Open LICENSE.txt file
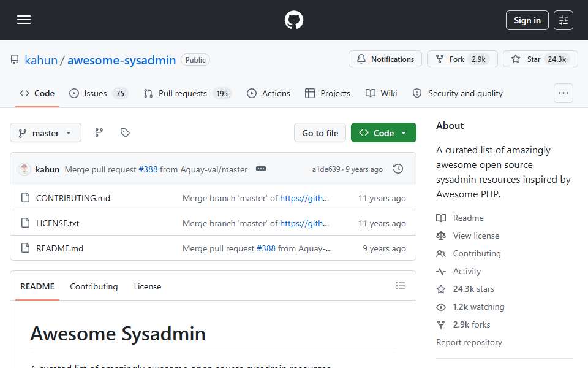Viewport: 588px width, 368px height. (58, 223)
